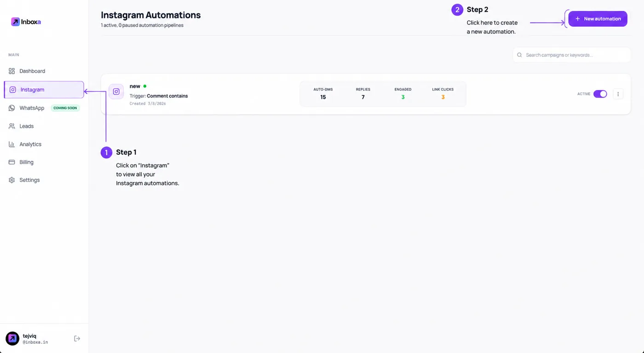Click the Engaged count of 3
The height and width of the screenshot is (353, 644).
coord(403,97)
